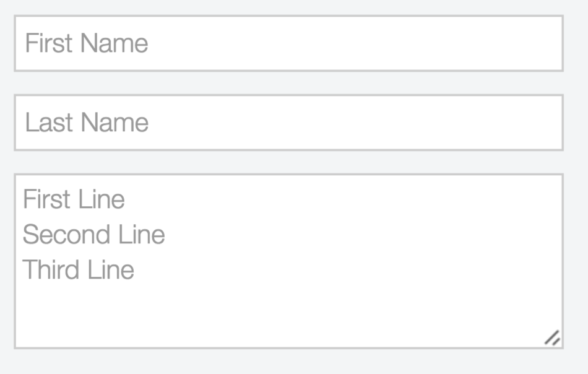Place cursor on Second Line placeholder

(x=93, y=235)
